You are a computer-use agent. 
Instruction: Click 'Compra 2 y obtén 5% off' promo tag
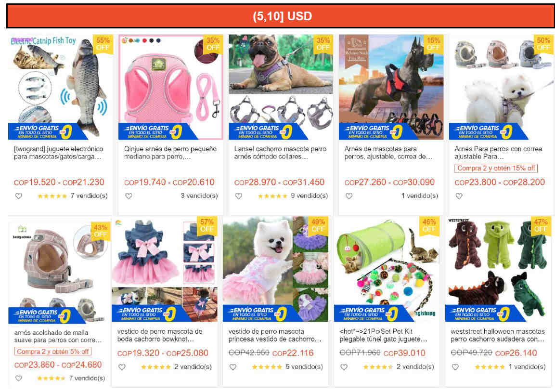click(x=53, y=352)
